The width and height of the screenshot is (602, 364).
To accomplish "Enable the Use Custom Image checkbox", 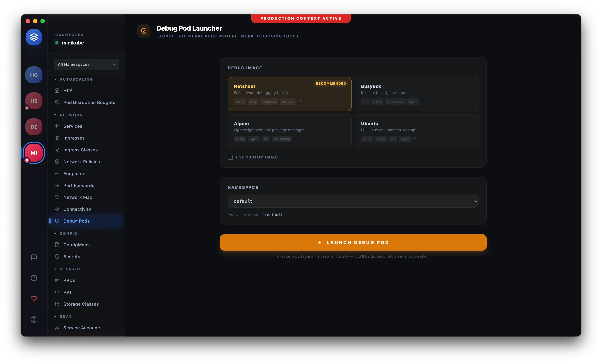I will tap(230, 157).
